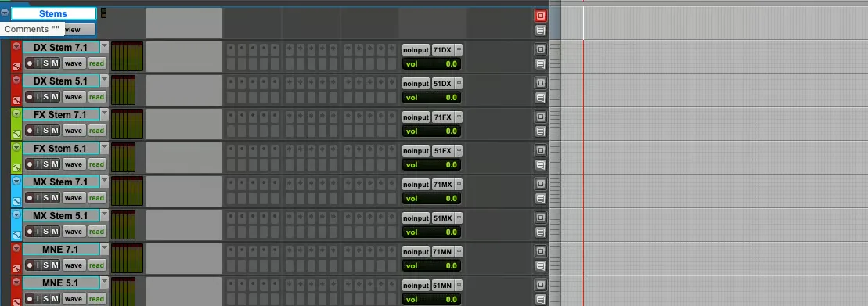Select the DX Stem 5.1 track name
The width and height of the screenshot is (868, 306).
click(60, 81)
